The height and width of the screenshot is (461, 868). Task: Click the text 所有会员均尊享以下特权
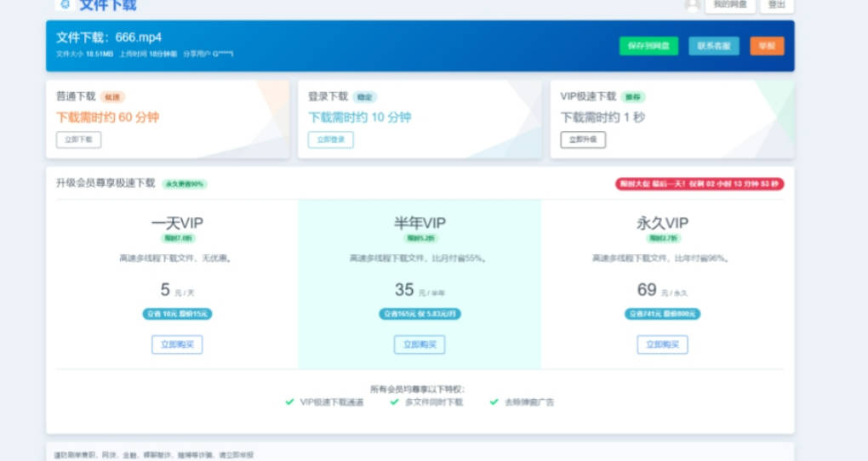click(x=417, y=389)
